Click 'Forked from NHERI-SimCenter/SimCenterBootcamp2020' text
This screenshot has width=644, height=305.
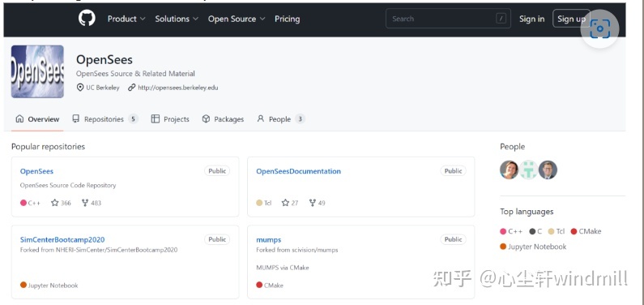[99, 250]
